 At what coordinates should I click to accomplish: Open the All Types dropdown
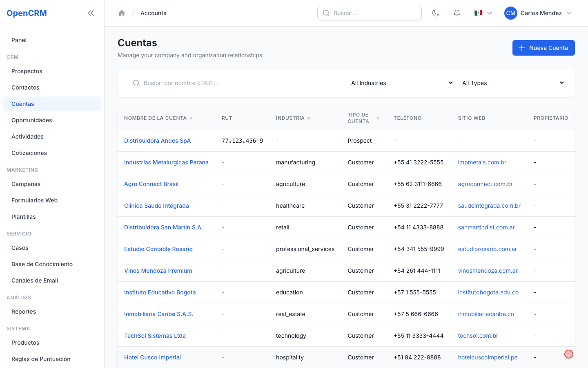click(513, 83)
